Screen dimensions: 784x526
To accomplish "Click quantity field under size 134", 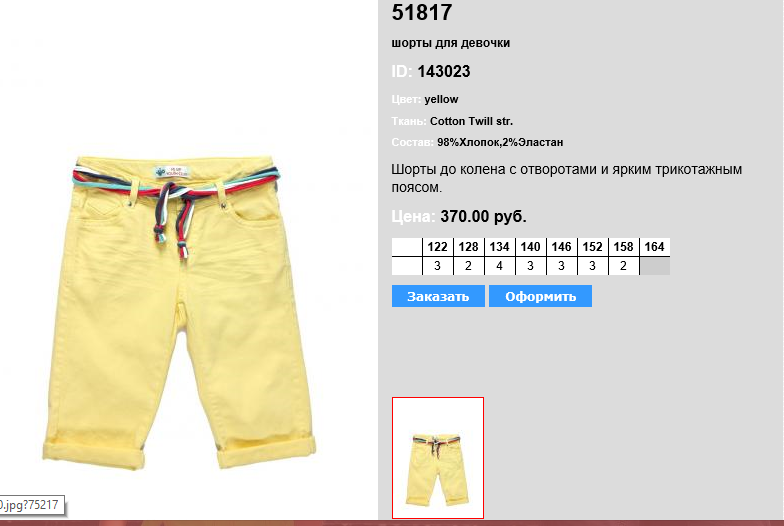I will [500, 266].
